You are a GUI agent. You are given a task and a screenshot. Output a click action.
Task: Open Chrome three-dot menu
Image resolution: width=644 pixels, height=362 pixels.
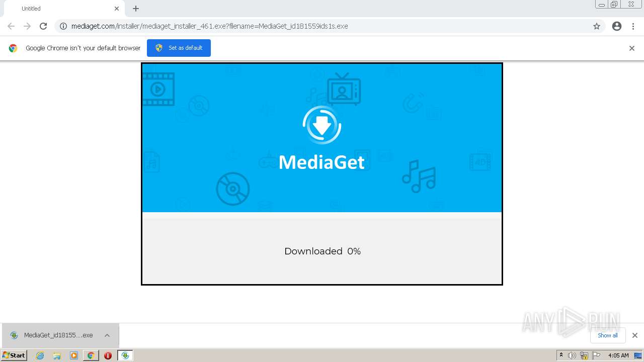pos(633,26)
